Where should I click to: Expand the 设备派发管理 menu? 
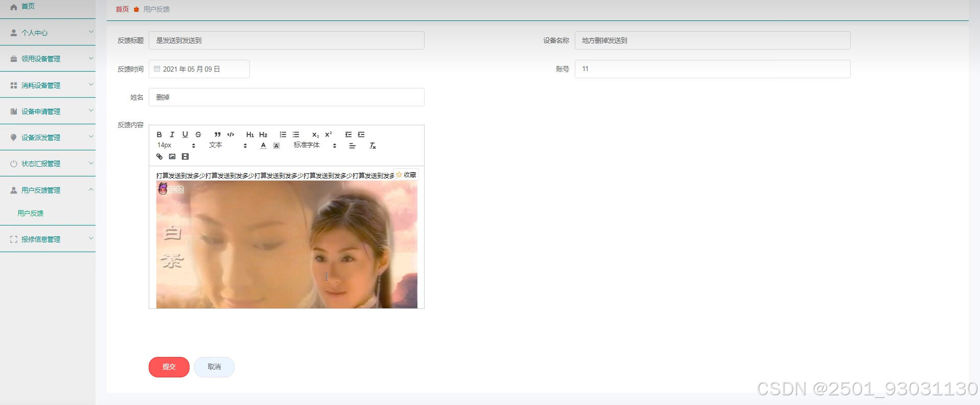48,137
